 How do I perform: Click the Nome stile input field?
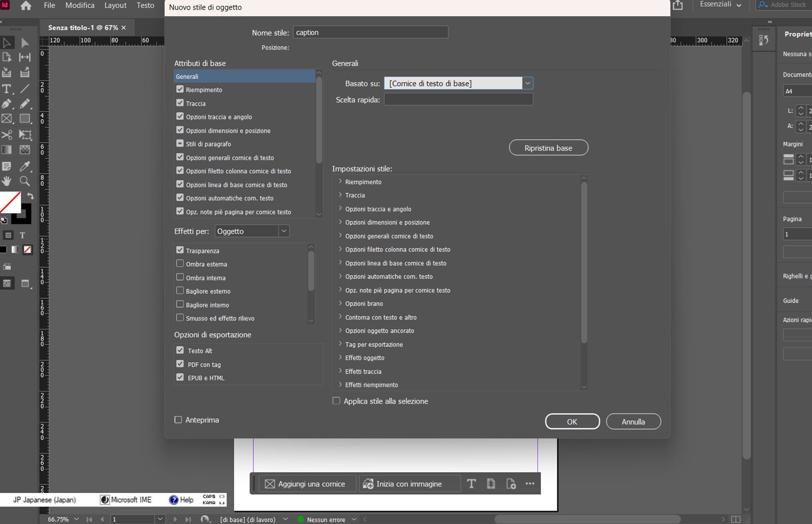tap(370, 32)
